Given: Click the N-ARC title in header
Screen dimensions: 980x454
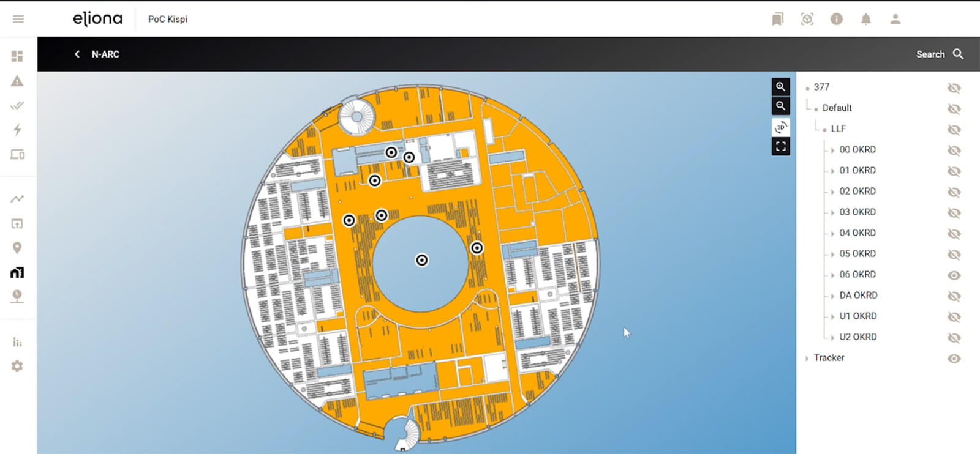Looking at the screenshot, I should tap(105, 54).
